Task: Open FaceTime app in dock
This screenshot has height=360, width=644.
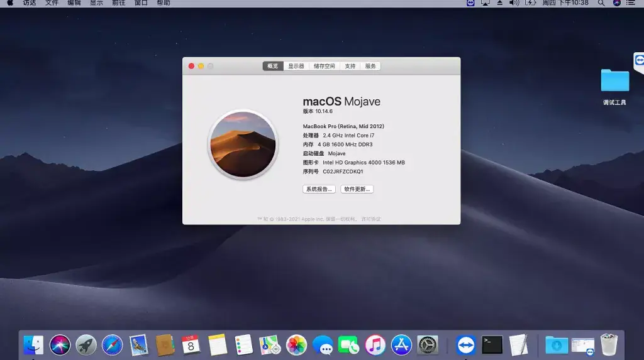Action: (348, 345)
